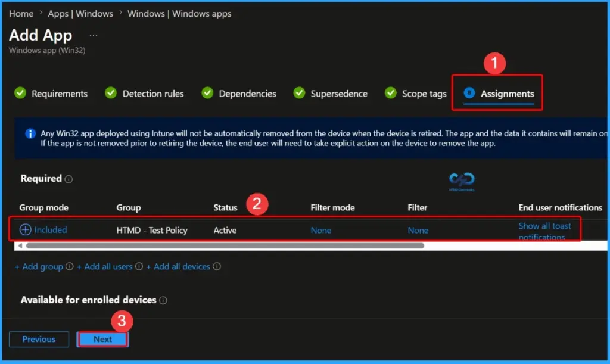
Task: Show info icon beside Available for enrolled devices
Action: pyautogui.click(x=163, y=301)
